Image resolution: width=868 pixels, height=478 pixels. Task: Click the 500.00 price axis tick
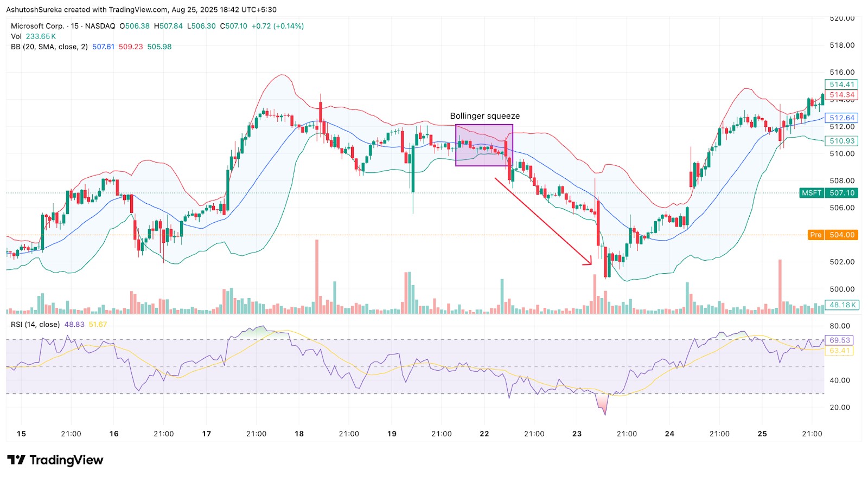point(842,289)
